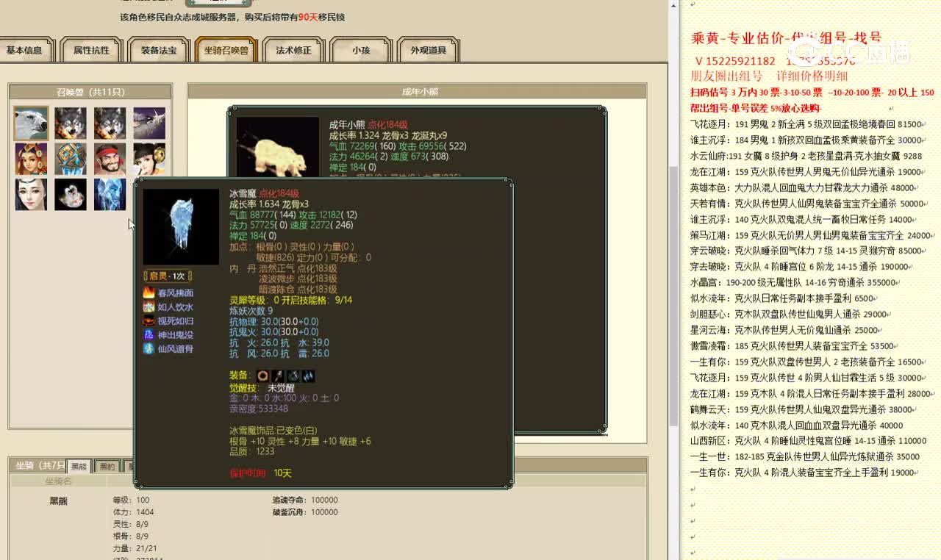Image resolution: width=941 pixels, height=560 pixels.
Task: Click the 启灵·1次 badge
Action: point(168,276)
